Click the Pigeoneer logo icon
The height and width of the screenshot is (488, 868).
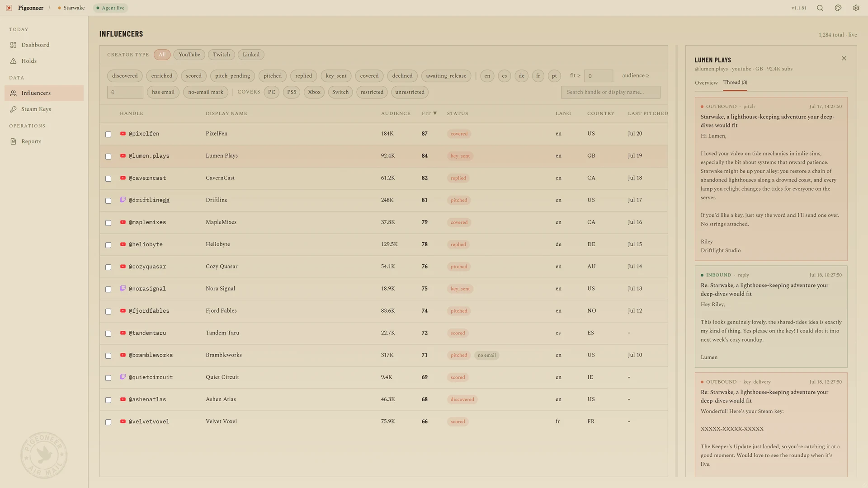pyautogui.click(x=9, y=8)
